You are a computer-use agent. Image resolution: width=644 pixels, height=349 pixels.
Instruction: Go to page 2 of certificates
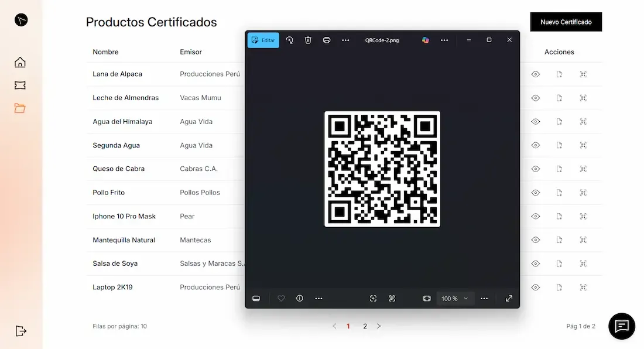click(365, 326)
